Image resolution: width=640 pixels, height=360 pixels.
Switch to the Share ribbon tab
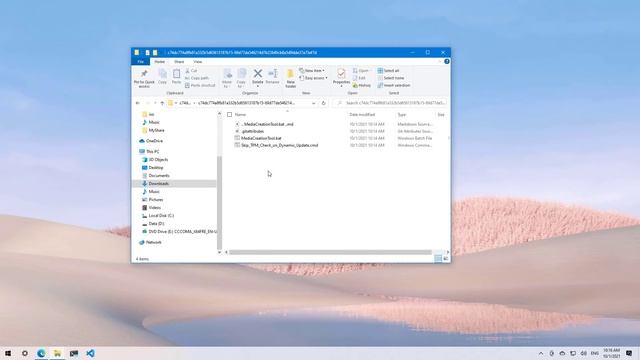coord(179,62)
